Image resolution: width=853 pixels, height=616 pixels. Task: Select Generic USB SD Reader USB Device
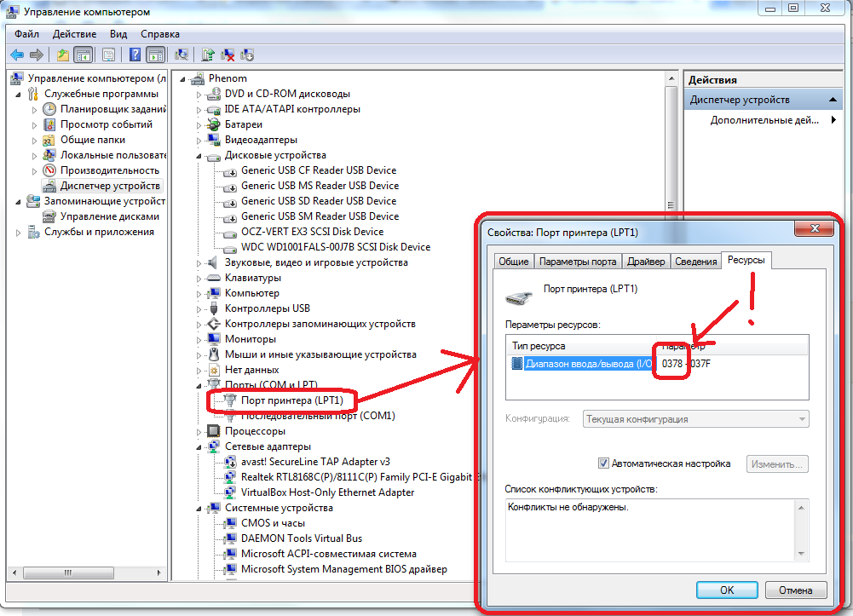click(319, 201)
